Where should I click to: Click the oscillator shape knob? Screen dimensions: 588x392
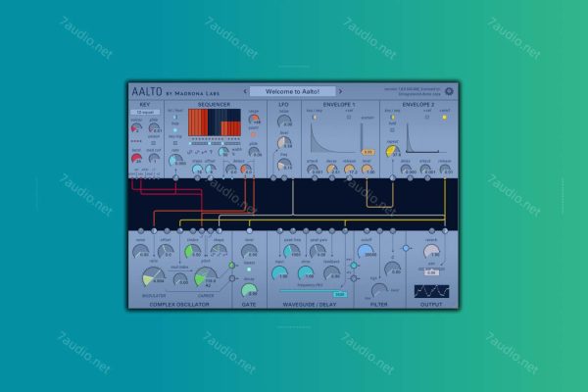(x=219, y=251)
